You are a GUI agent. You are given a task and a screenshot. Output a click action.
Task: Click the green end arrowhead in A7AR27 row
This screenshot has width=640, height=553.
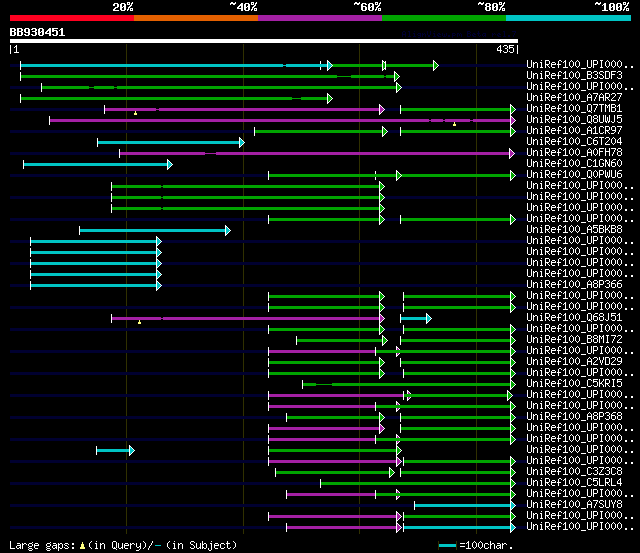pos(330,98)
